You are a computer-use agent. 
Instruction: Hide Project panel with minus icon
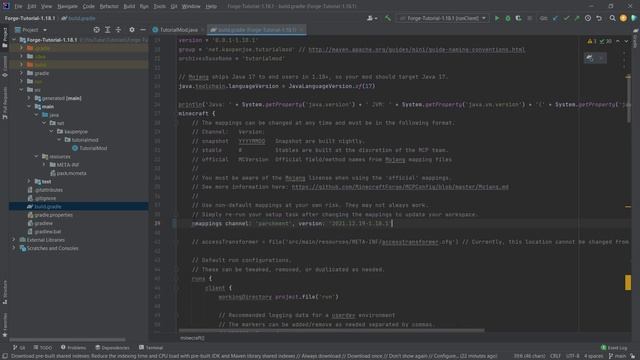pos(142,30)
